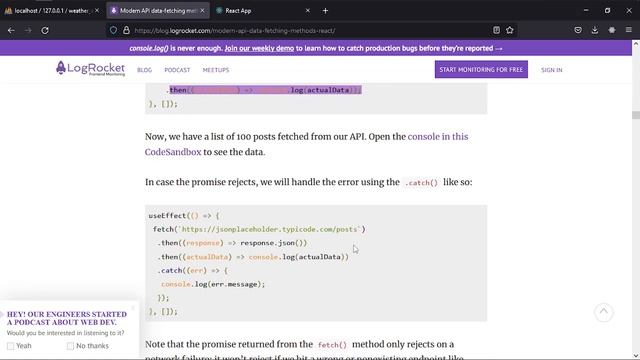The height and width of the screenshot is (360, 640).
Task: Click the scroll-to-top circular arrow button
Action: click(x=604, y=312)
